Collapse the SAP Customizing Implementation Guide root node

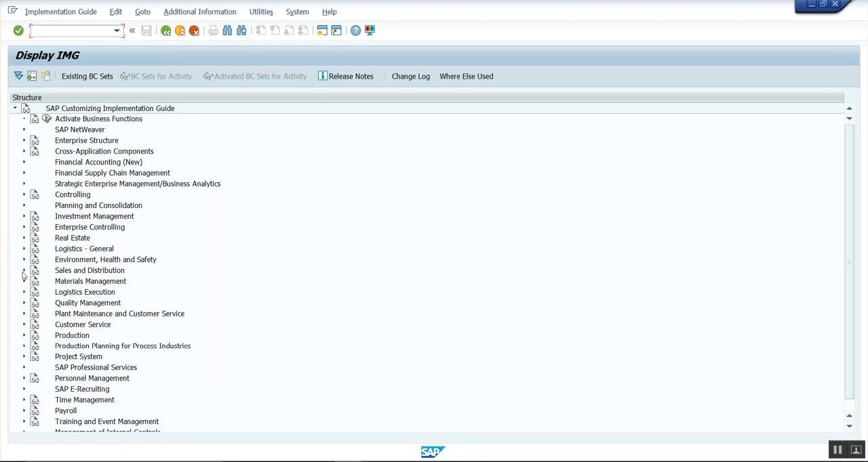[15, 108]
